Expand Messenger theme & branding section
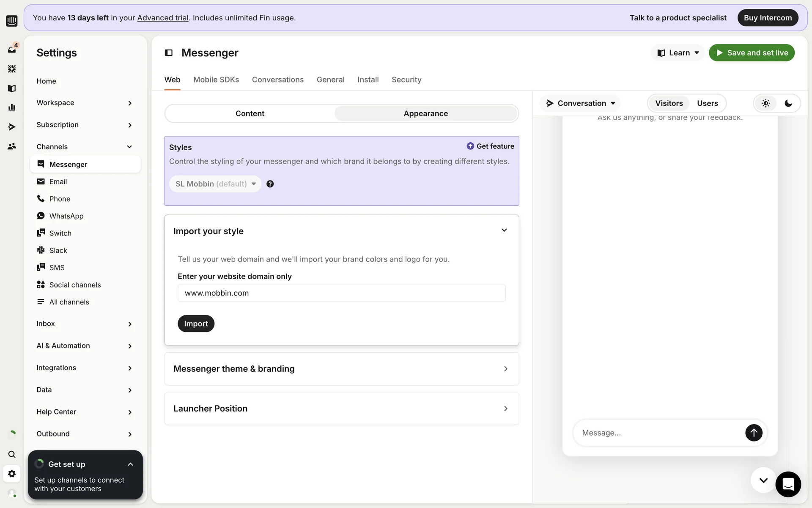 click(341, 369)
